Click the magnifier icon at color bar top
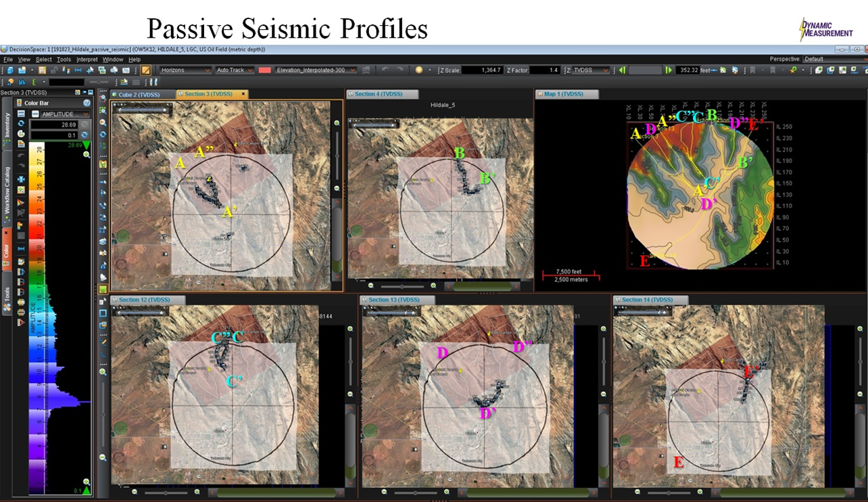This screenshot has width=868, height=502. pyautogui.click(x=86, y=155)
